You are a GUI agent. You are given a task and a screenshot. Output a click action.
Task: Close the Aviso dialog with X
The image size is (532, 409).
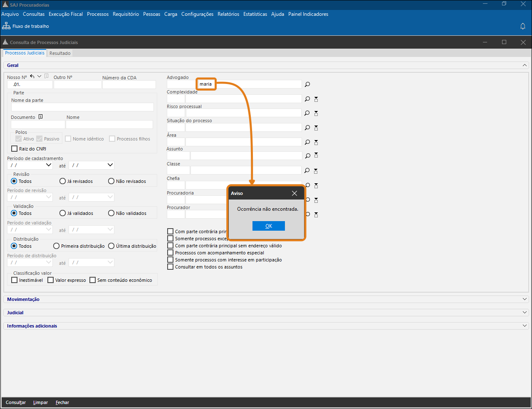[294, 193]
